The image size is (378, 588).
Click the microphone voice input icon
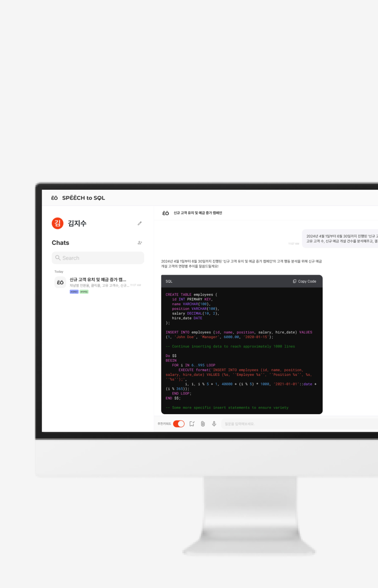[x=214, y=424]
